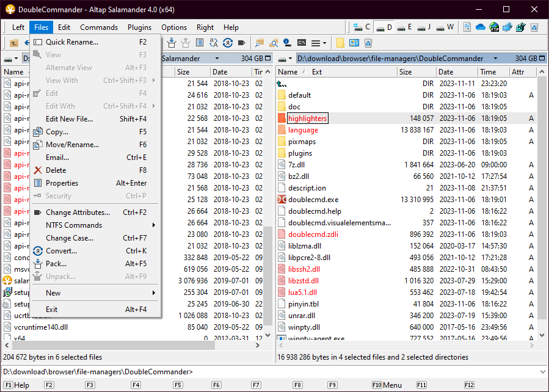Open right panel drive dropdown

tap(285, 59)
